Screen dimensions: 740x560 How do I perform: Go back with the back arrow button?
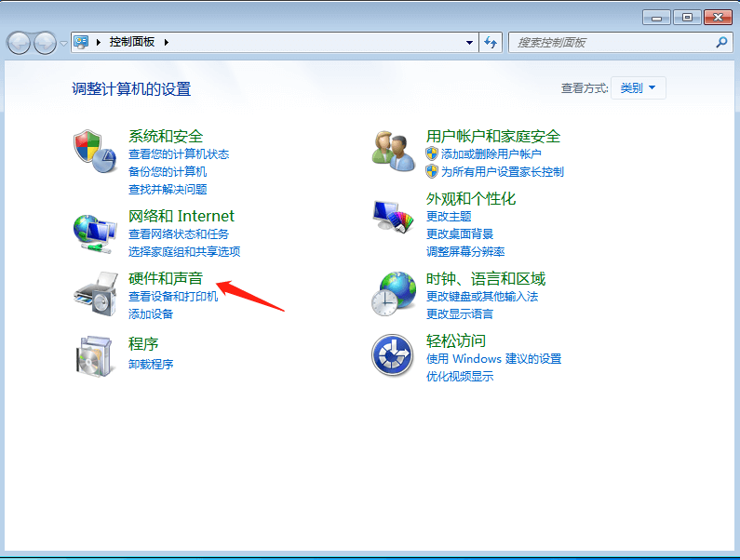pyautogui.click(x=19, y=44)
